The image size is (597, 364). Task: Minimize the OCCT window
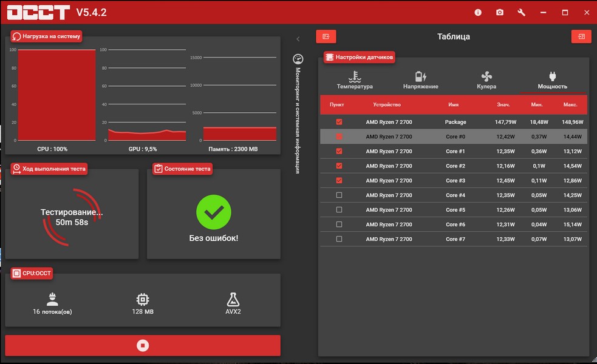pos(544,13)
